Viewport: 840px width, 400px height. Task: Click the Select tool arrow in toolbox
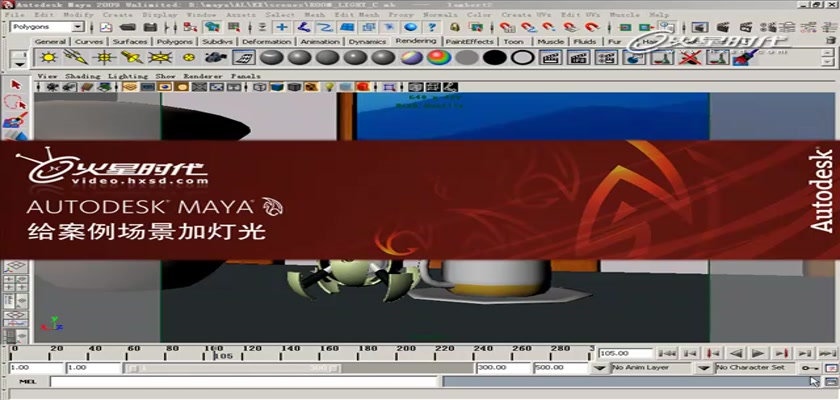tap(16, 85)
